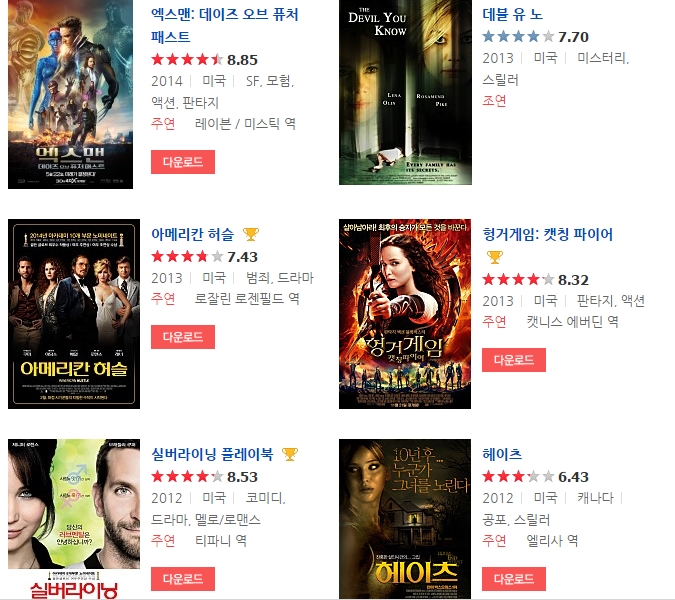Download the 헤이츠 movie
Viewport: 675px width, 600px height.
tap(514, 579)
